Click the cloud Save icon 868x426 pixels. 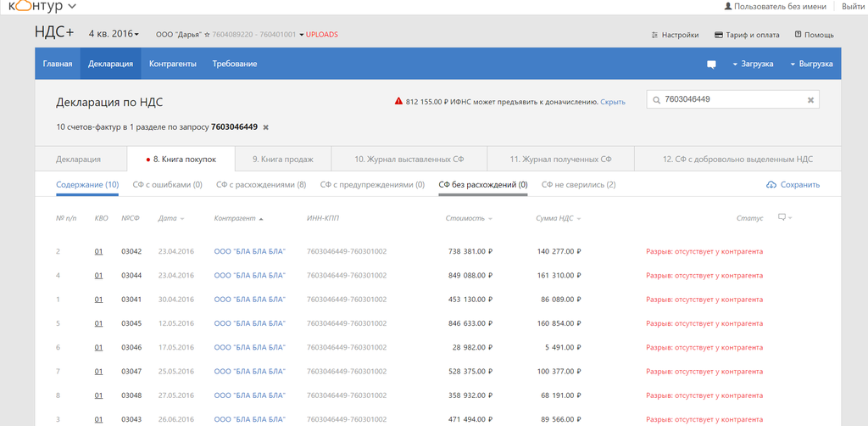click(771, 185)
